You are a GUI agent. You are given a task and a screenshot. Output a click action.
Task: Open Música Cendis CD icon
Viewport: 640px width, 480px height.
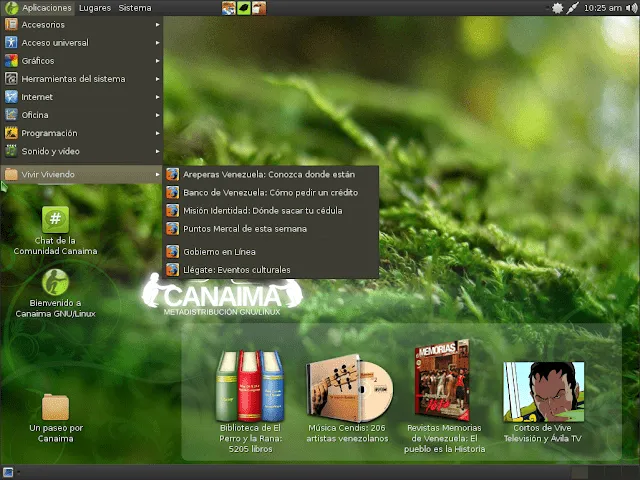click(x=348, y=398)
